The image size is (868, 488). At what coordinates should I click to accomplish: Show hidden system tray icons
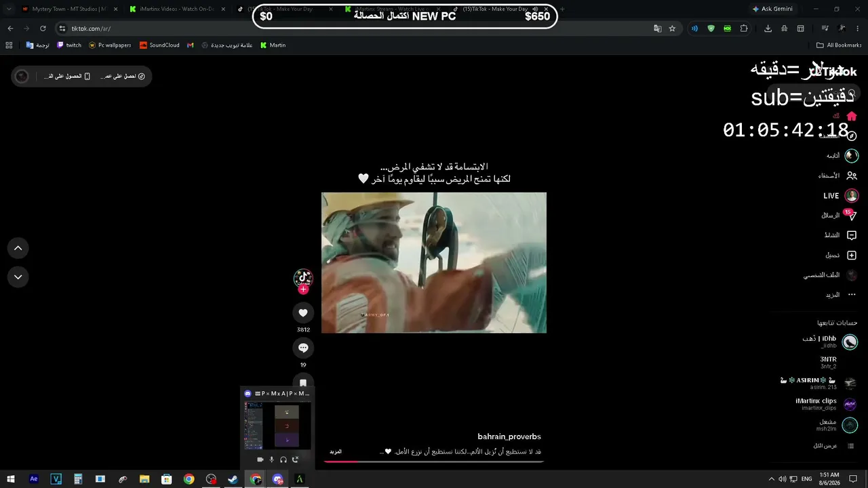tap(772, 479)
